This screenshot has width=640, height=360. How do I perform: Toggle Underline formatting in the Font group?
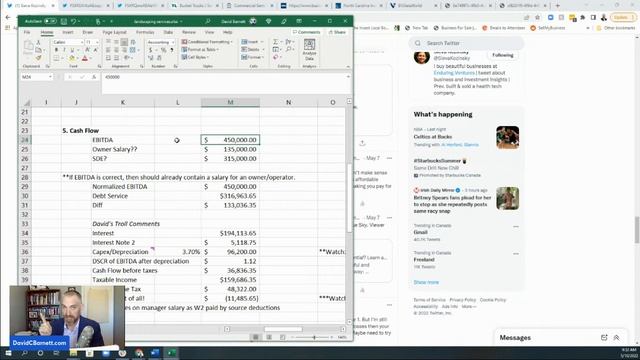(x=72, y=50)
